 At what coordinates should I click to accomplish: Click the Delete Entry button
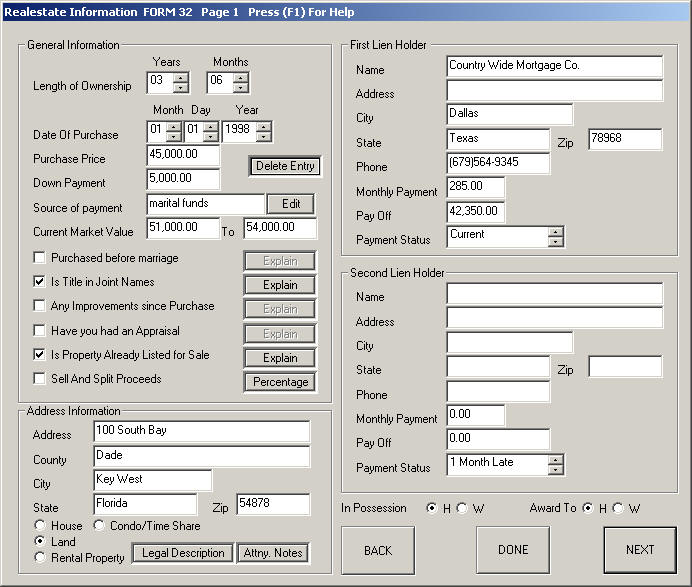[285, 166]
